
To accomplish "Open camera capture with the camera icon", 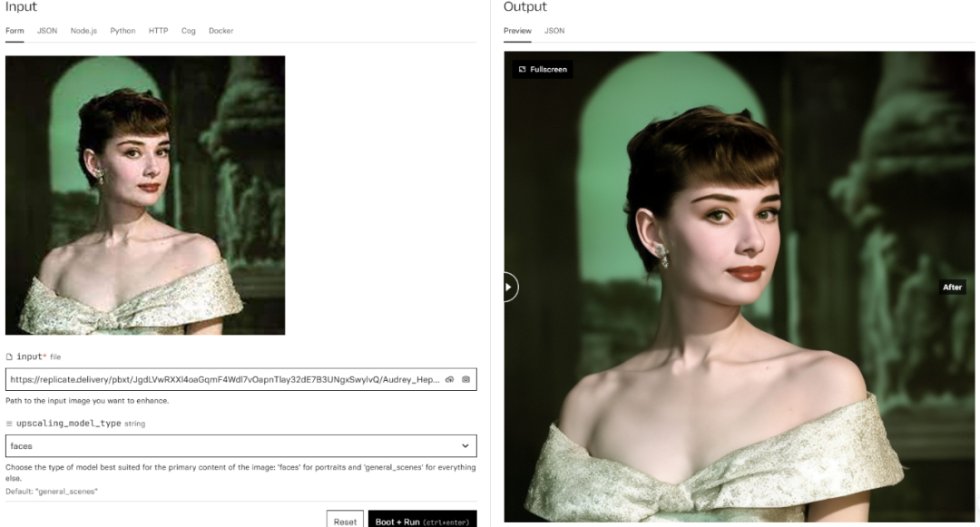I will [466, 380].
